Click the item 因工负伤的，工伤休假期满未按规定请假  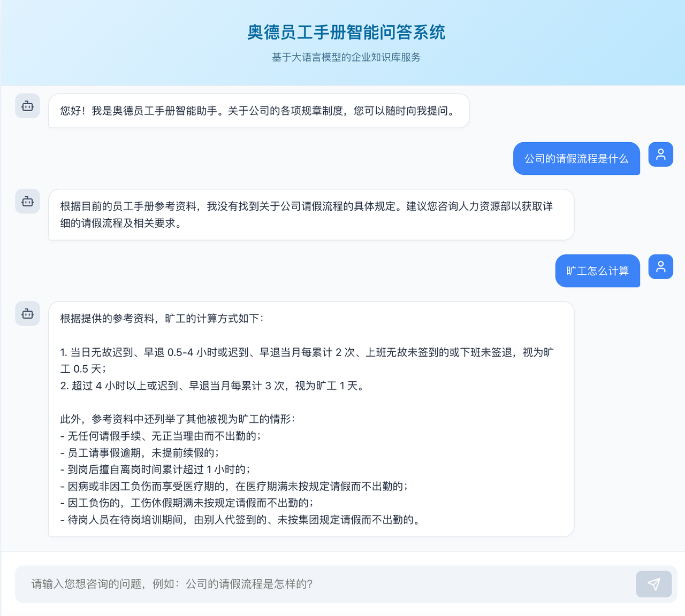(187, 503)
